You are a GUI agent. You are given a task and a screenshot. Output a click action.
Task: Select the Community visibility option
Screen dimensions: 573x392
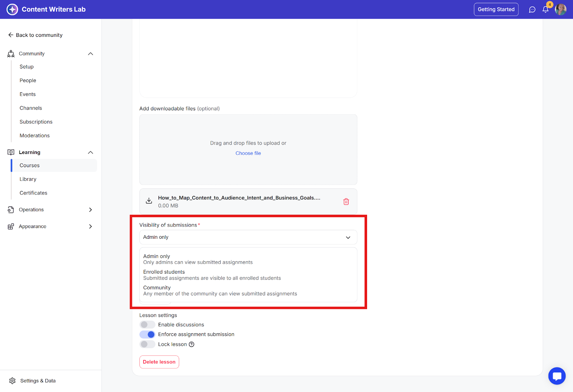(248, 291)
